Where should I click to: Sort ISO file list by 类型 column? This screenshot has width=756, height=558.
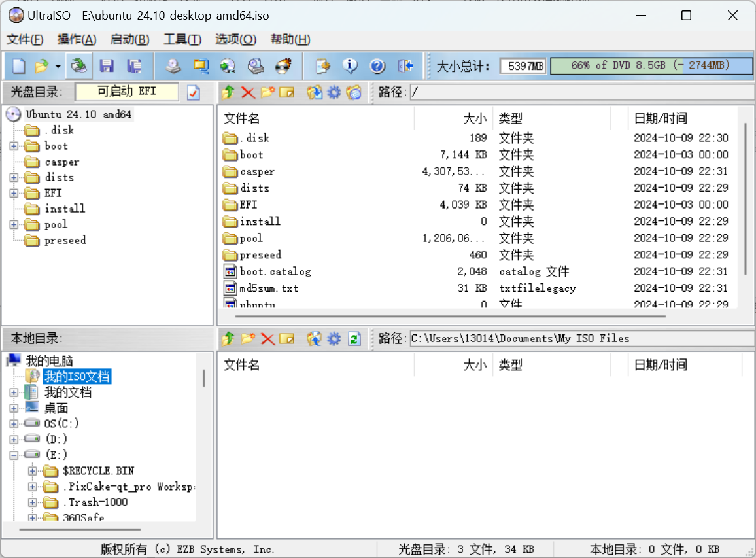click(x=551, y=118)
